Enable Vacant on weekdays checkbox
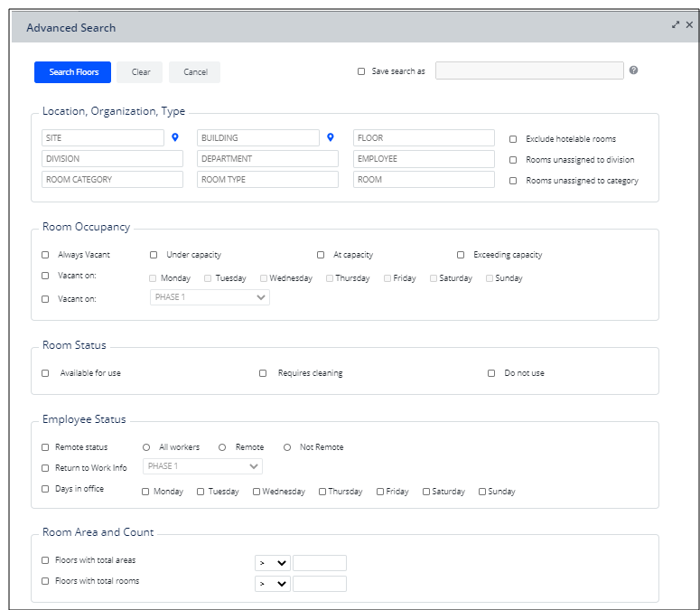700x610 pixels. coord(45,276)
